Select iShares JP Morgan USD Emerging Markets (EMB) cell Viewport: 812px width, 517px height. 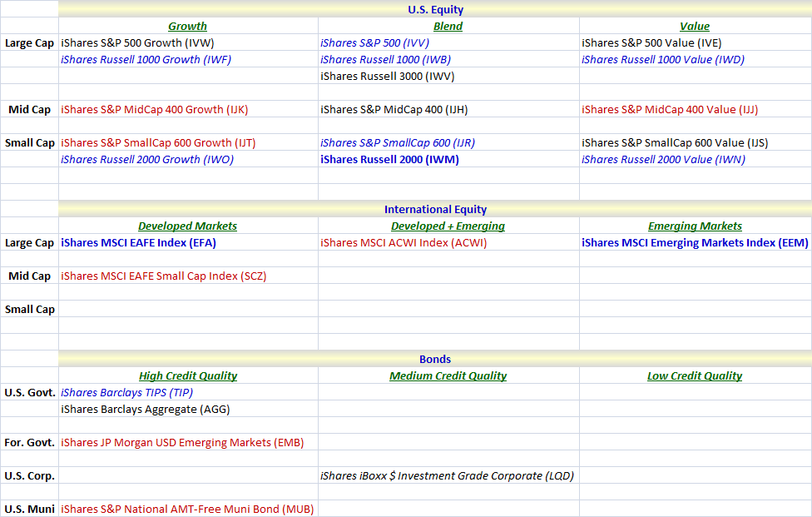tap(189, 442)
